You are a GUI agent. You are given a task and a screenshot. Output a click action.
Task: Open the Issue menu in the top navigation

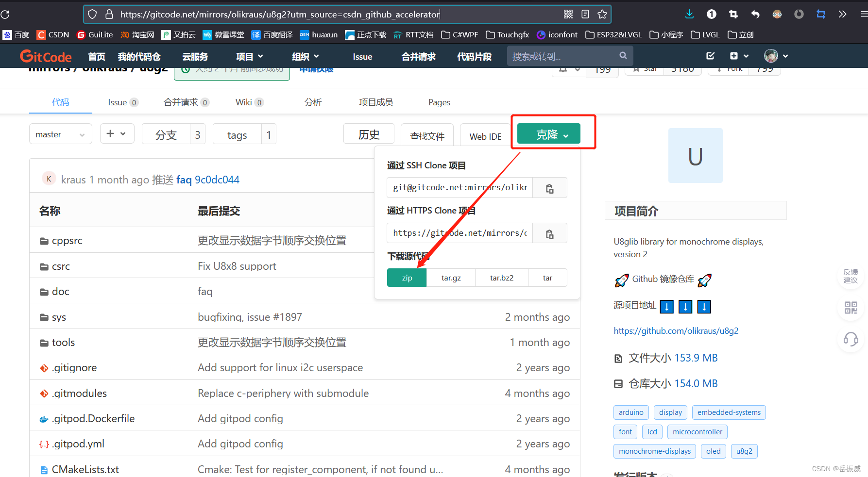pyautogui.click(x=362, y=56)
